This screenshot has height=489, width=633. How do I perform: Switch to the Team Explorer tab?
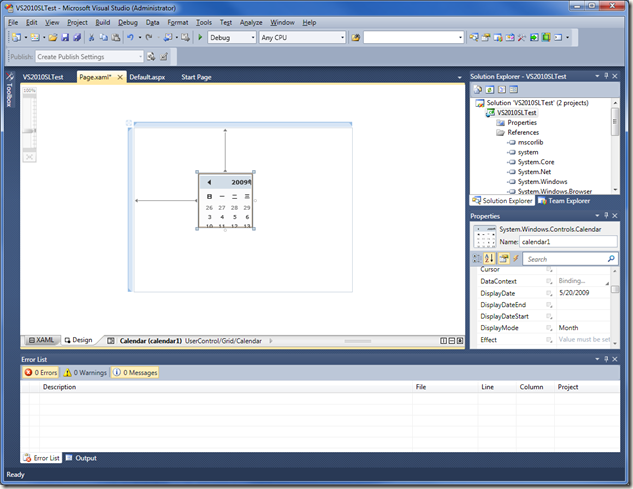(564, 201)
